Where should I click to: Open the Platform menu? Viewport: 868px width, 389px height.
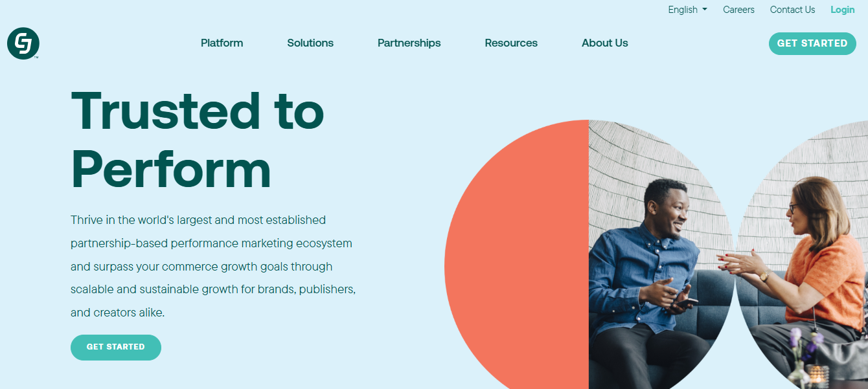pos(222,43)
